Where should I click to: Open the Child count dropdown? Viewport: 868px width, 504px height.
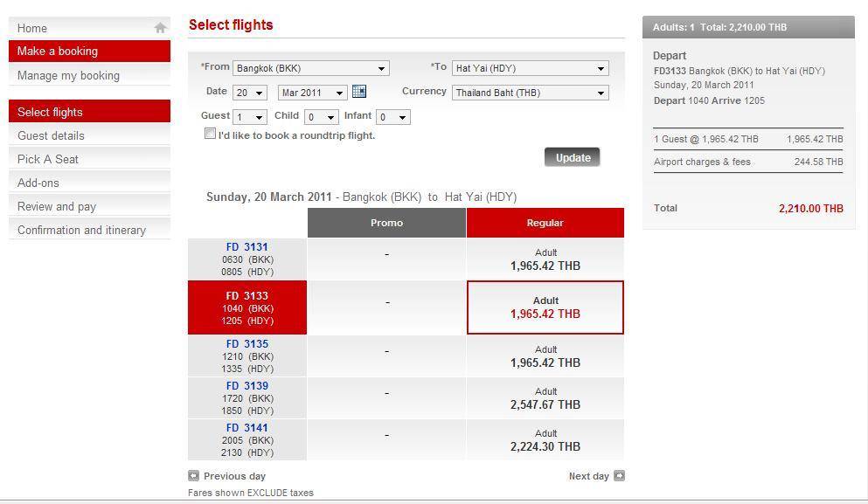click(x=321, y=117)
